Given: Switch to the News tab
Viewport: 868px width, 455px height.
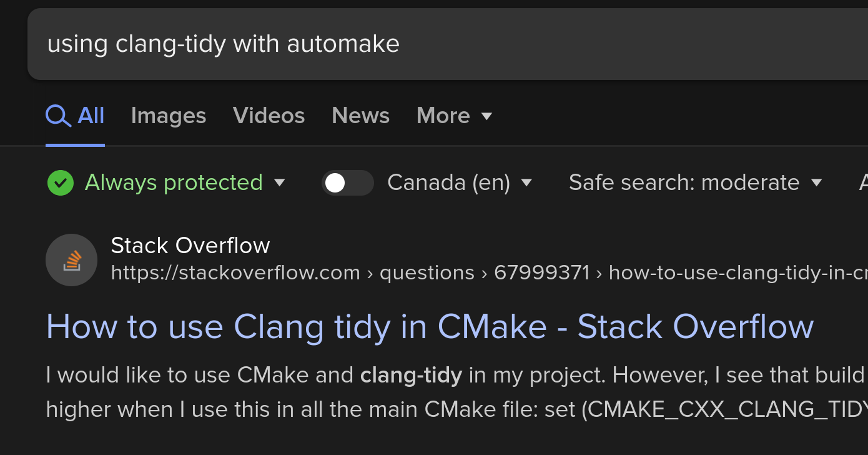Looking at the screenshot, I should tap(360, 116).
